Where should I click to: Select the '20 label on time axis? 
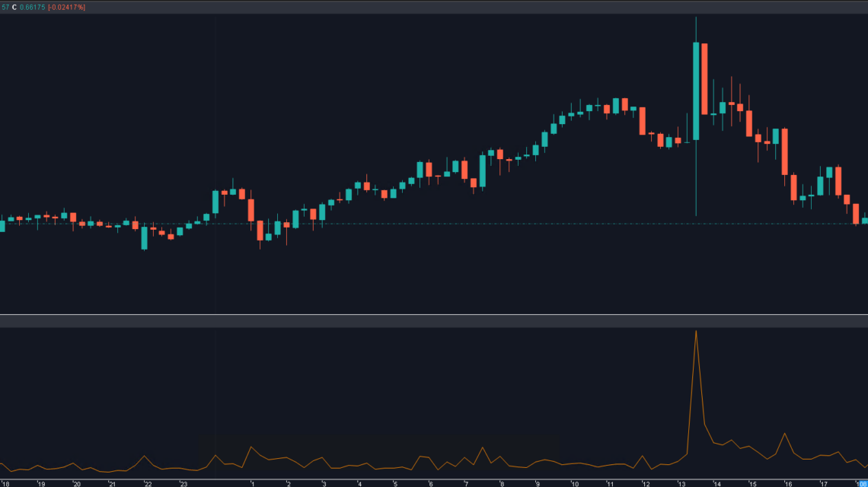click(x=76, y=483)
